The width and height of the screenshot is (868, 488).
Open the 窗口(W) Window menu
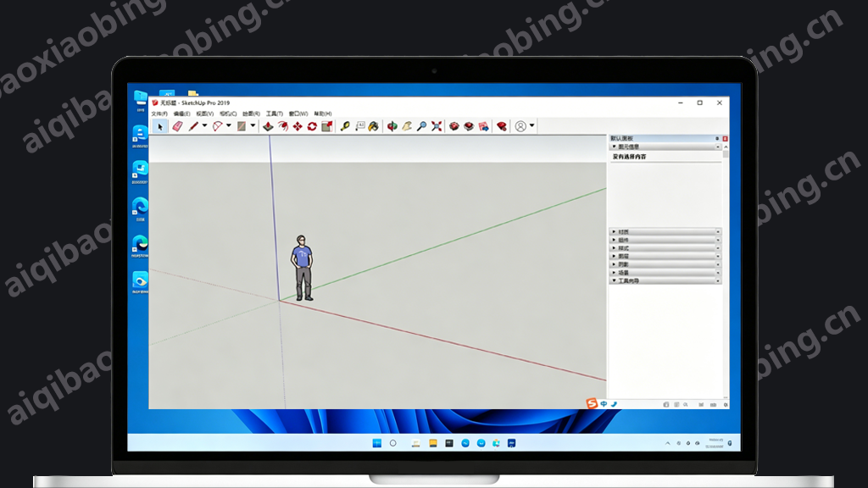[298, 114]
